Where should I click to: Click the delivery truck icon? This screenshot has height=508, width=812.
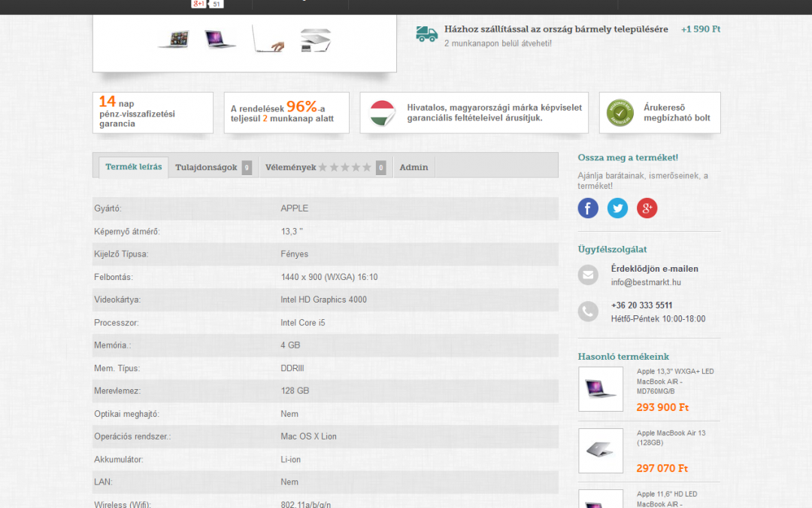click(x=427, y=34)
